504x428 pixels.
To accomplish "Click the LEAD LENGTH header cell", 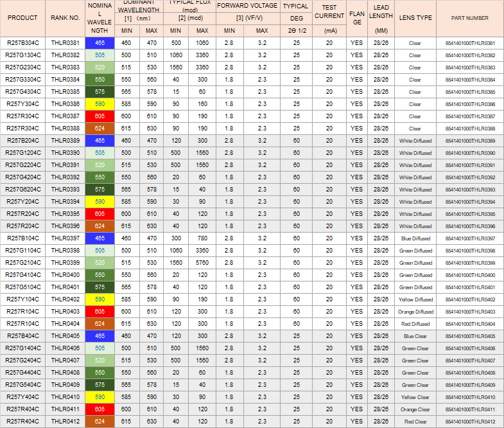I will pyautogui.click(x=381, y=12).
